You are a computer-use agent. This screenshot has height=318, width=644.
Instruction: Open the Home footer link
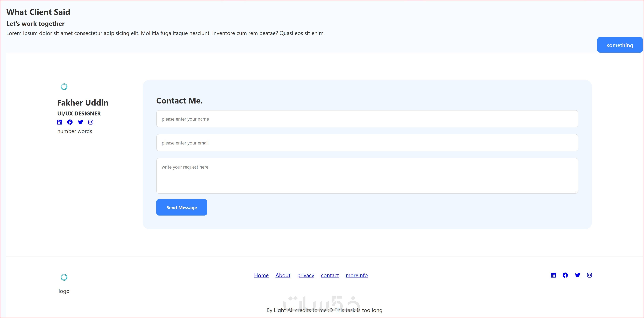261,275
